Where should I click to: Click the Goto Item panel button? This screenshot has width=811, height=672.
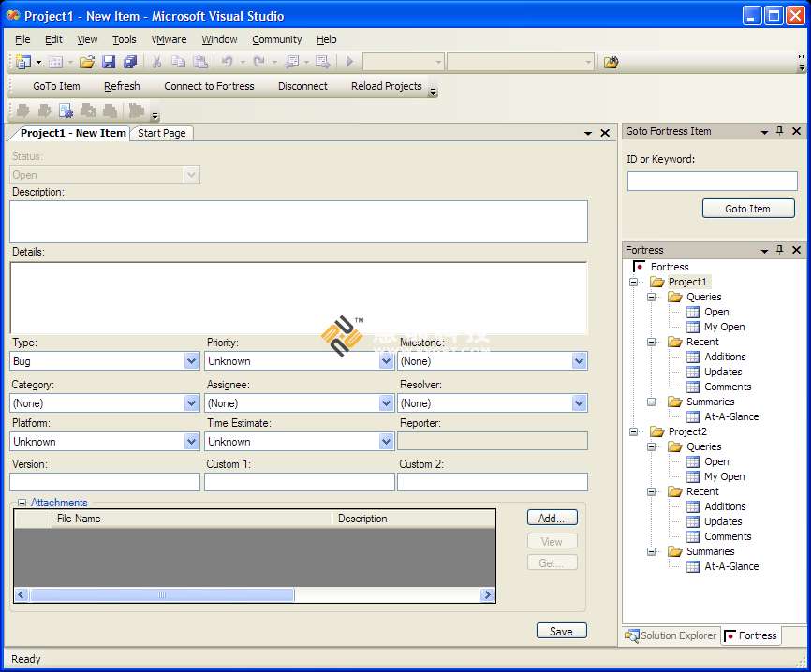(748, 209)
